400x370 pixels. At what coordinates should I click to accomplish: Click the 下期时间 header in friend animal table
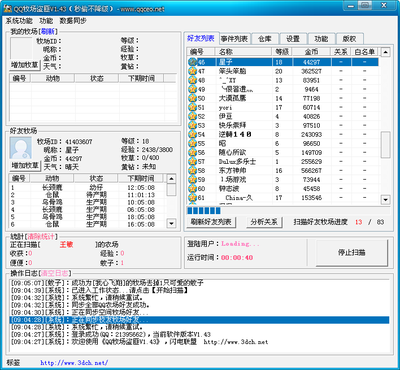[x=141, y=178]
